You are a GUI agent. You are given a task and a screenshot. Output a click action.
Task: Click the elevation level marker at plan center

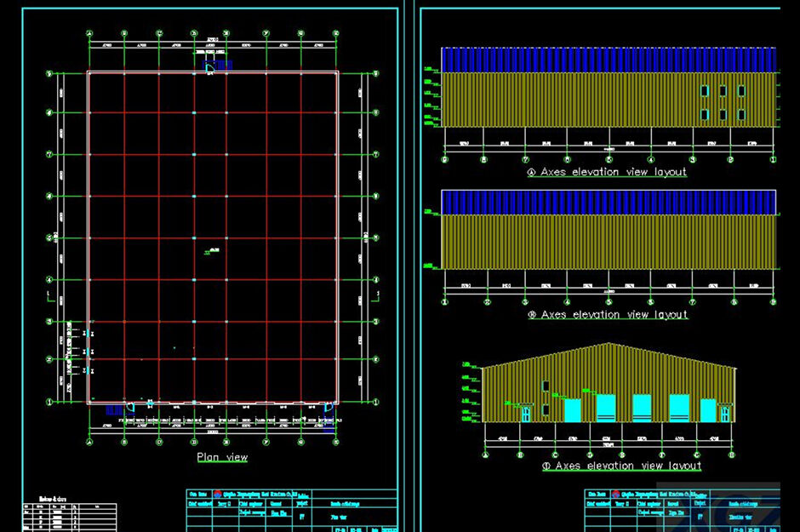(210, 250)
